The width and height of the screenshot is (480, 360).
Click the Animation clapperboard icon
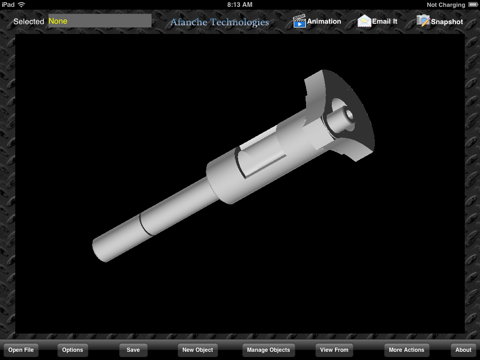(299, 21)
